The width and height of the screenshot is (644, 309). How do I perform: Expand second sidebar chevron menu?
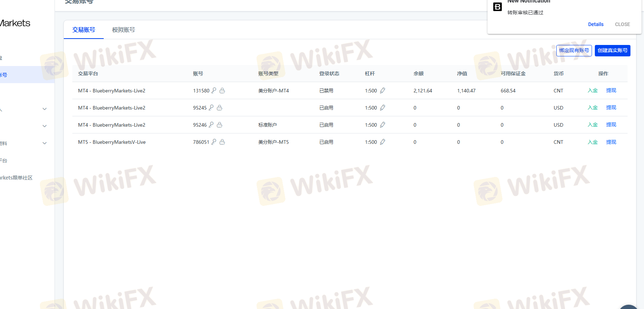(45, 126)
